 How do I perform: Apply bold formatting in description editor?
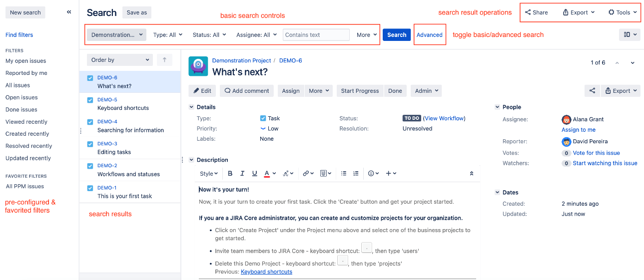[230, 174]
